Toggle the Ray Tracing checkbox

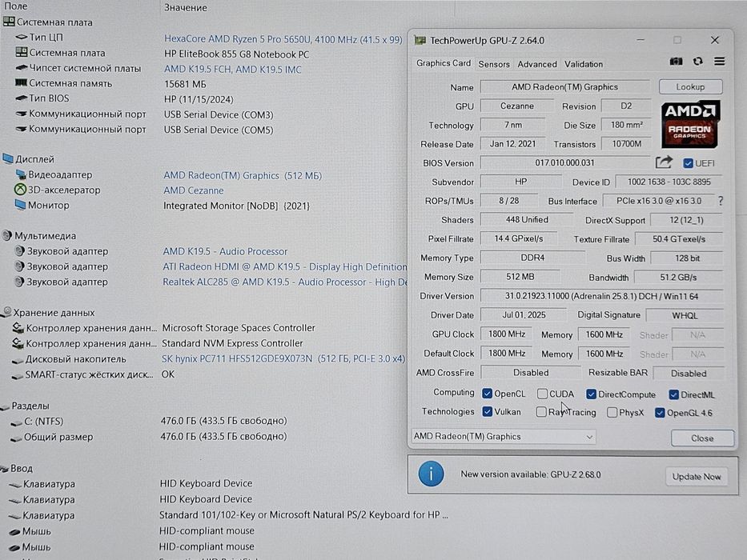point(541,411)
